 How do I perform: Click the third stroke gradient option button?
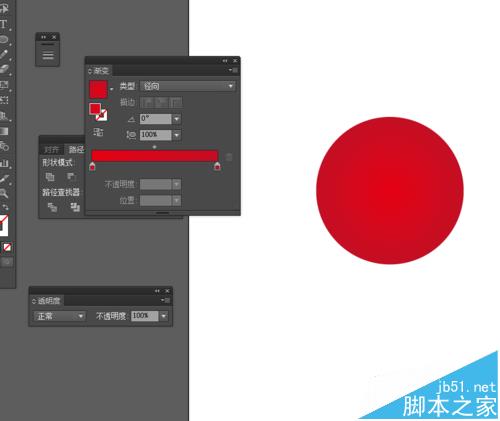point(176,102)
